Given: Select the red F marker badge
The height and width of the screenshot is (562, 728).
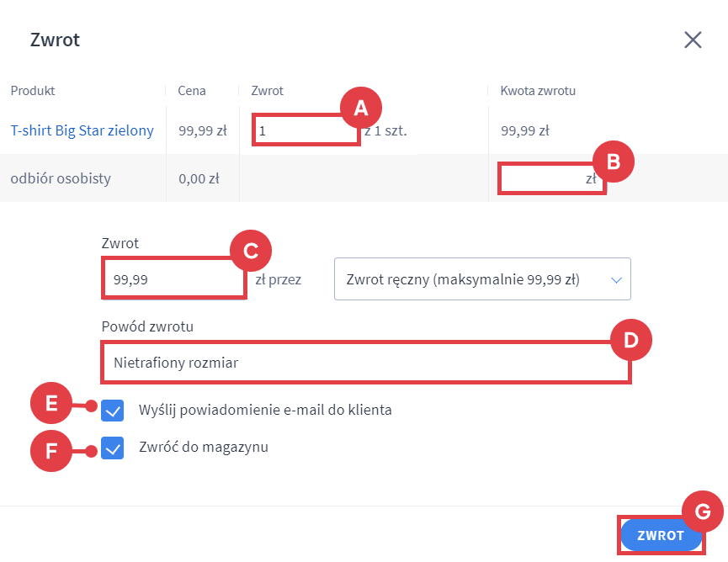Looking at the screenshot, I should click(51, 450).
